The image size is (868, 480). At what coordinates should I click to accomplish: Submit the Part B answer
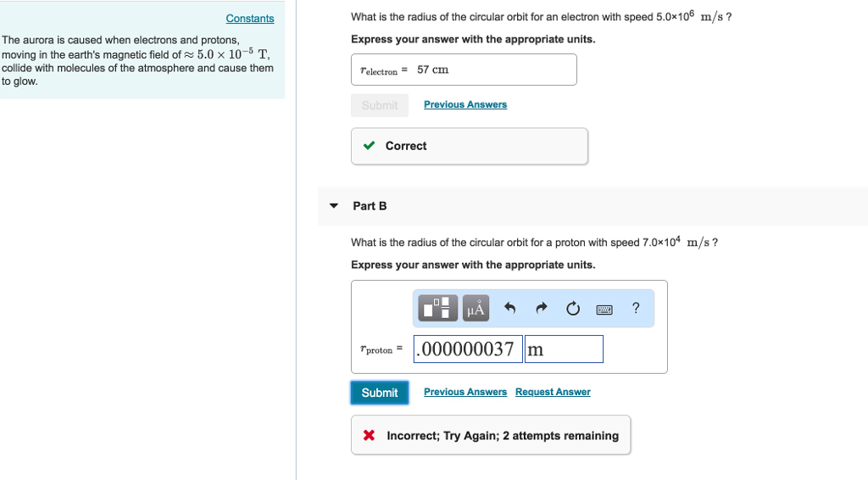379,393
